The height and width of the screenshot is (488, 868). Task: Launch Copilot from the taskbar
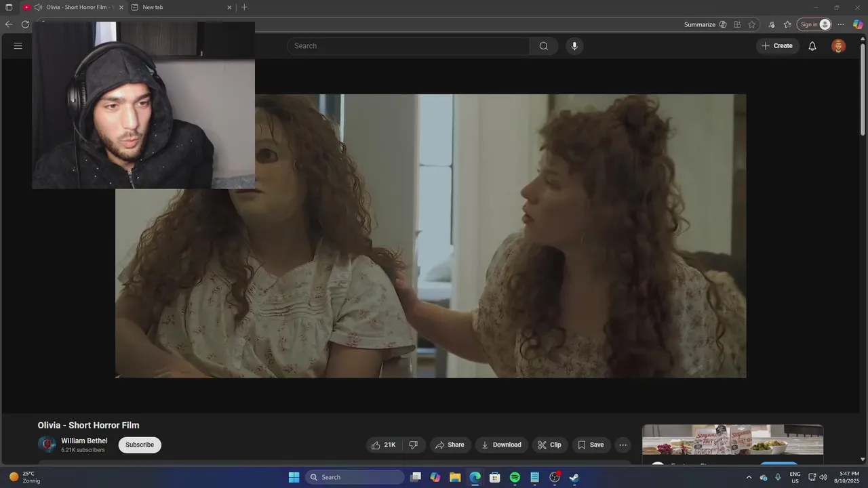click(435, 477)
